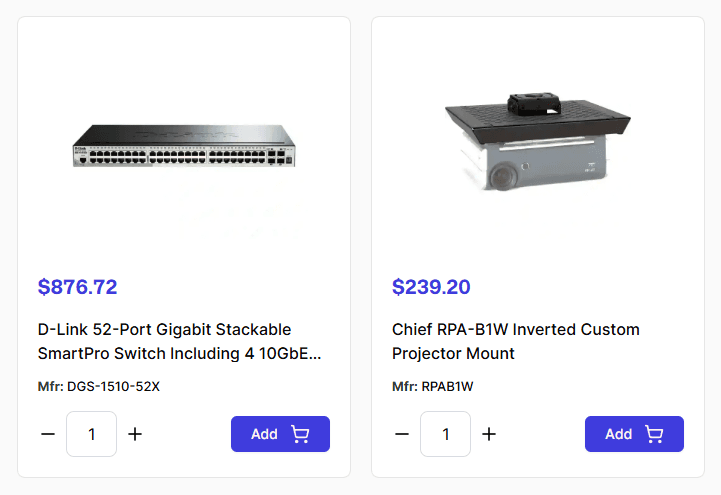Decrease quantity for the D-Link switch
721x495 pixels.
point(48,434)
